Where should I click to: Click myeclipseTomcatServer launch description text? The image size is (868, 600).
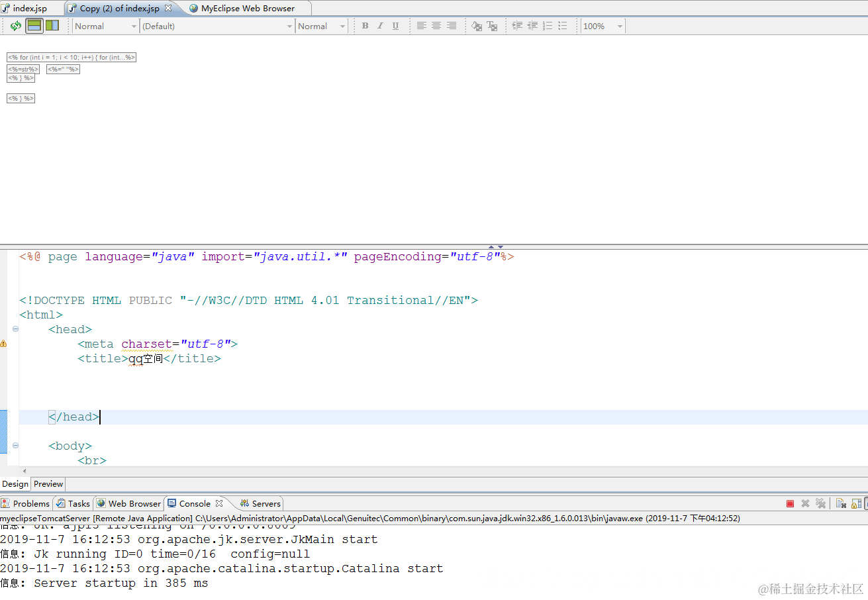370,519
